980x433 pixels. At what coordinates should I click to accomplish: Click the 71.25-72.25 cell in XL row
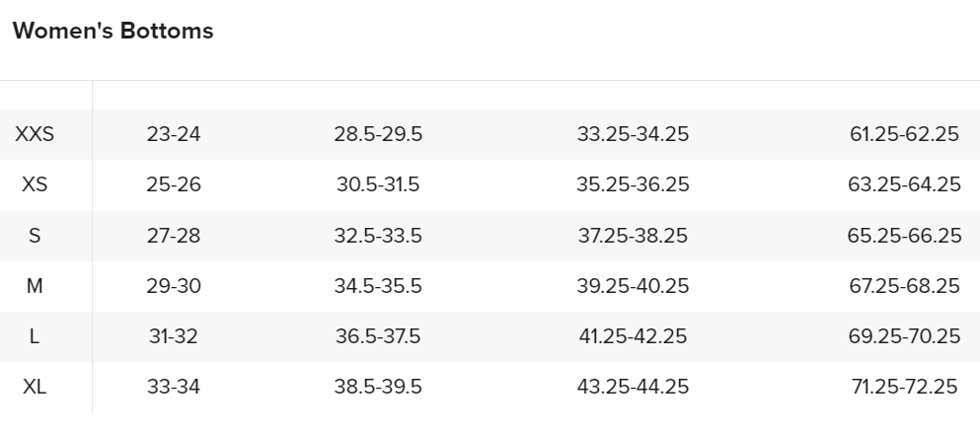(x=904, y=387)
